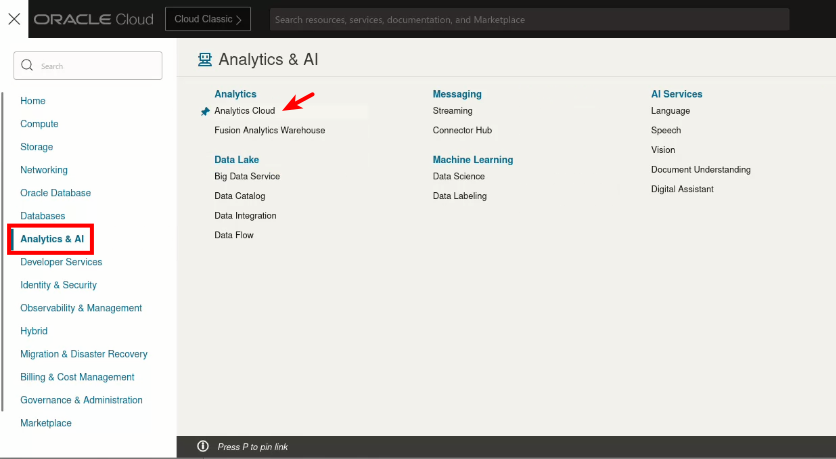This screenshot has height=459, width=836.
Task: Click the Analytics category heading
Action: [235, 94]
